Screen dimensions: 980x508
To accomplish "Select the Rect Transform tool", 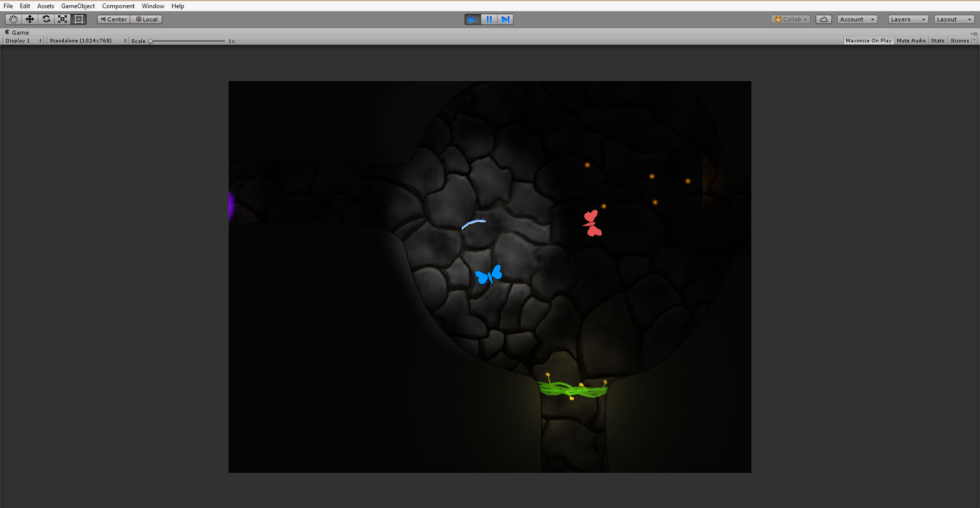I will click(79, 19).
